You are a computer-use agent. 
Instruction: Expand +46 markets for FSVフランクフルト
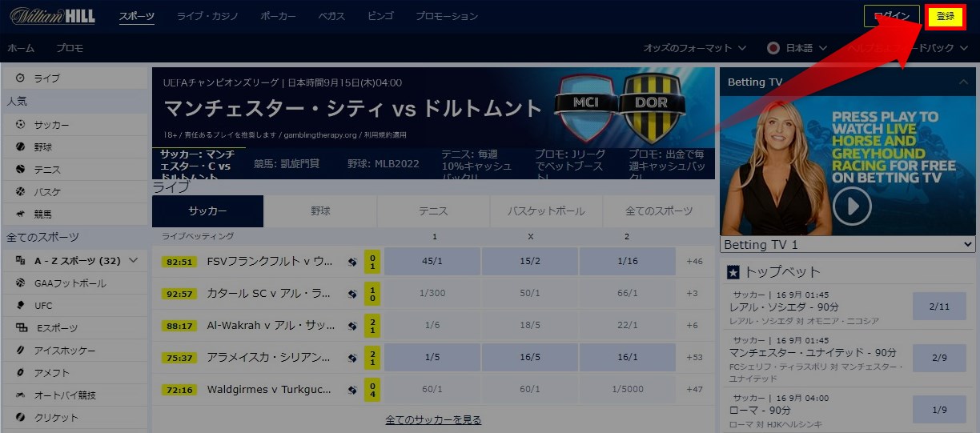click(x=694, y=262)
